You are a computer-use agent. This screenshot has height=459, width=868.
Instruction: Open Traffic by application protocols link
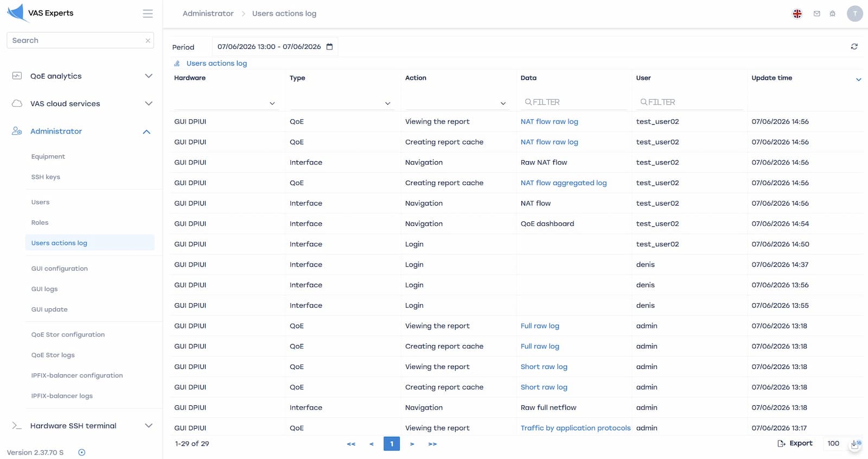576,428
